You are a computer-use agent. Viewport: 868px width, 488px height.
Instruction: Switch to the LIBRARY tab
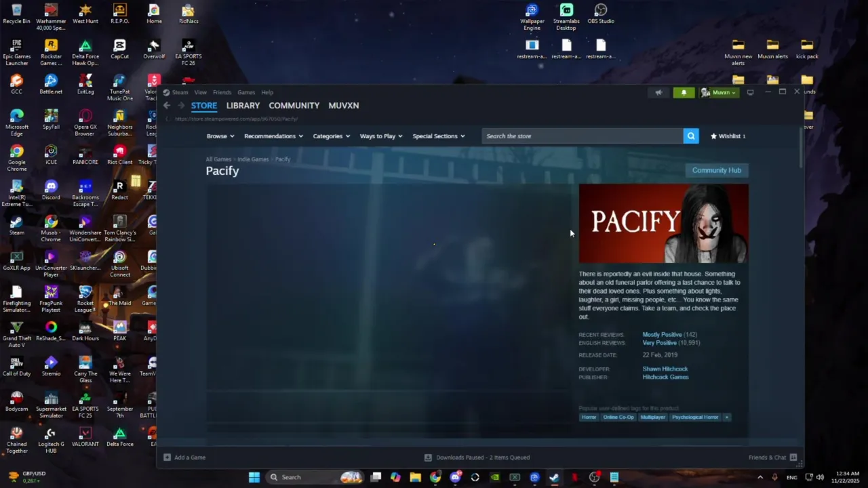tap(243, 106)
